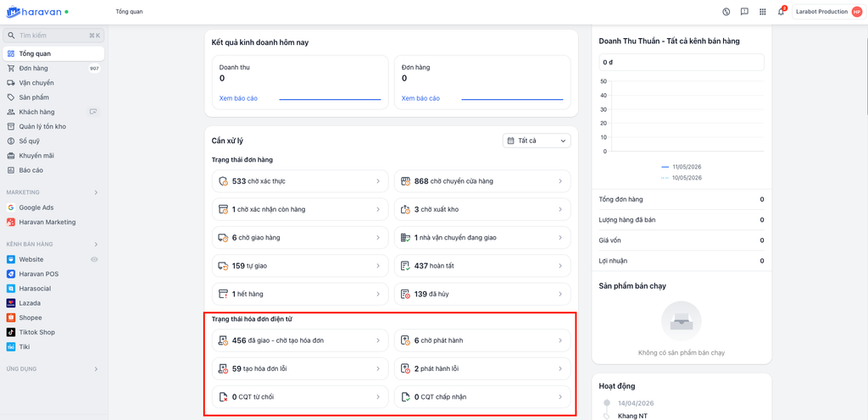Expand the KÊNH BÁN HÀNG section chevron
The height and width of the screenshot is (420, 868).
(x=96, y=244)
